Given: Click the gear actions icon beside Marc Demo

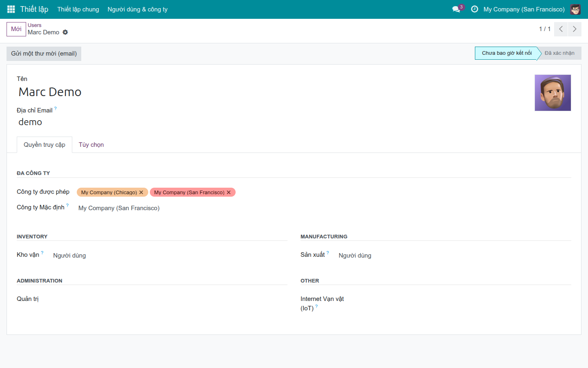Looking at the screenshot, I should click(65, 32).
